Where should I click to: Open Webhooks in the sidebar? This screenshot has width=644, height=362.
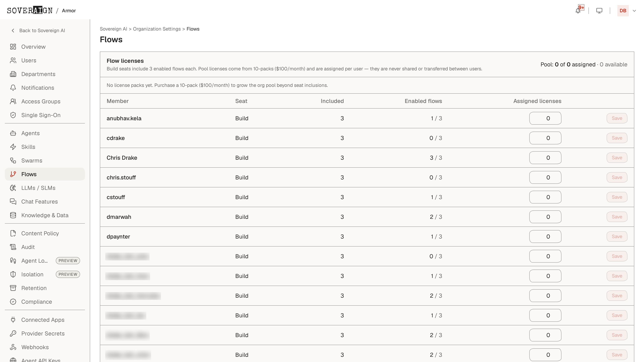click(x=45, y=347)
